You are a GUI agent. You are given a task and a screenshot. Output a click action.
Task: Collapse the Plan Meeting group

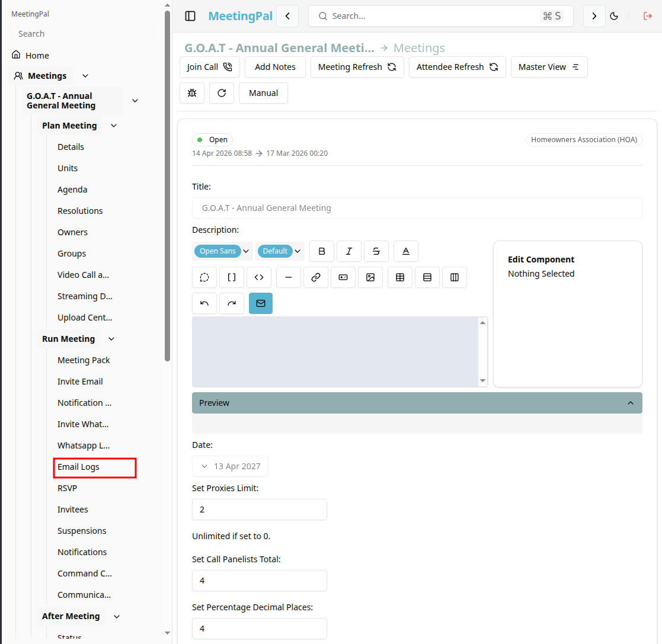pyautogui.click(x=114, y=126)
